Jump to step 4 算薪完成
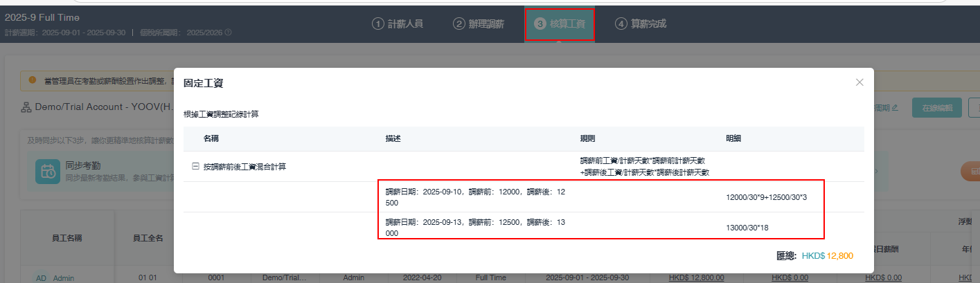Viewport: 980px width, 283px height. click(640, 24)
